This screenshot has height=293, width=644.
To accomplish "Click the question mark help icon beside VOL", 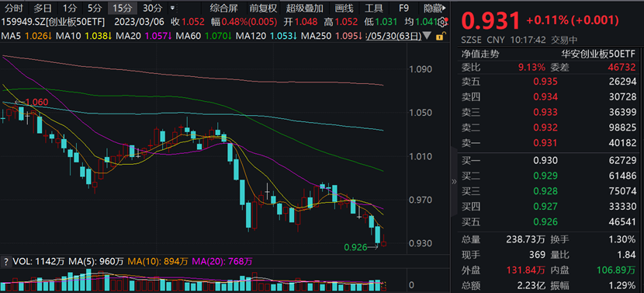I will (x=6, y=261).
